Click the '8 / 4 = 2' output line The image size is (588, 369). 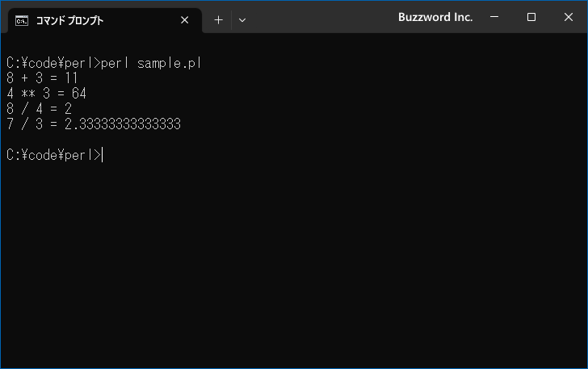39,109
